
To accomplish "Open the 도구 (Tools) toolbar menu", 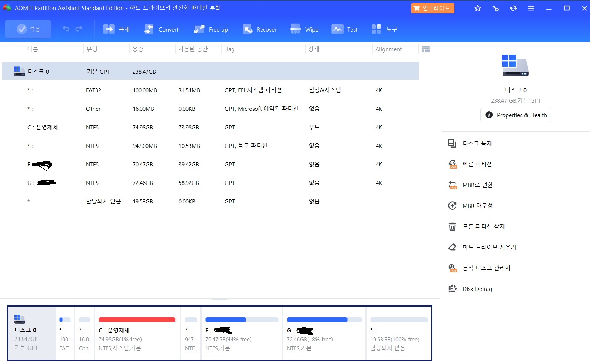I will coord(384,29).
